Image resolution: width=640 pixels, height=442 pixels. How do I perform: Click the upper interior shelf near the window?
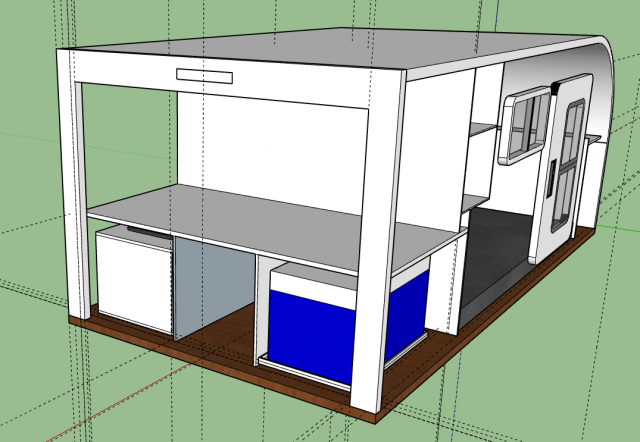[x=483, y=130]
